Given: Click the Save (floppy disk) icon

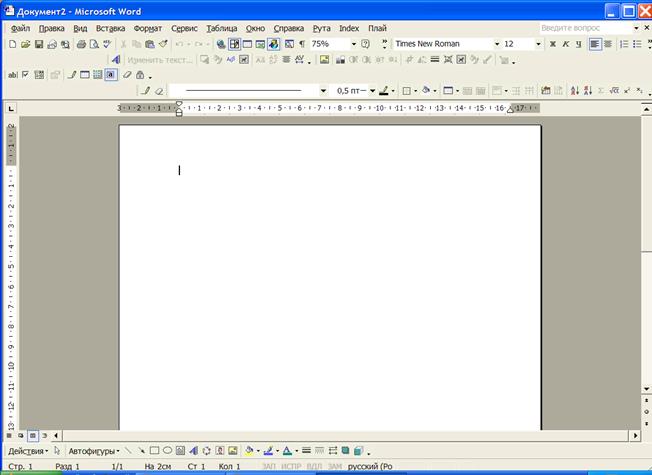Looking at the screenshot, I should (39, 45).
